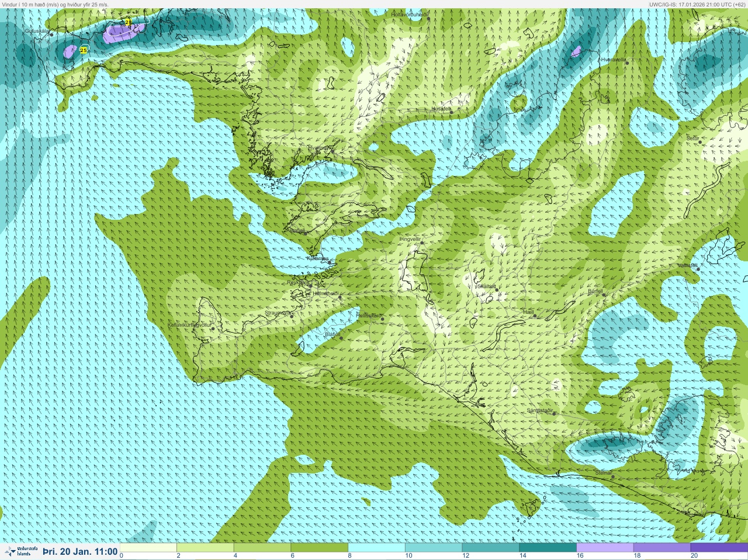The height and width of the screenshot is (560, 748).
Task: Click the Hvanneyri station label
Action: pyautogui.click(x=320, y=148)
